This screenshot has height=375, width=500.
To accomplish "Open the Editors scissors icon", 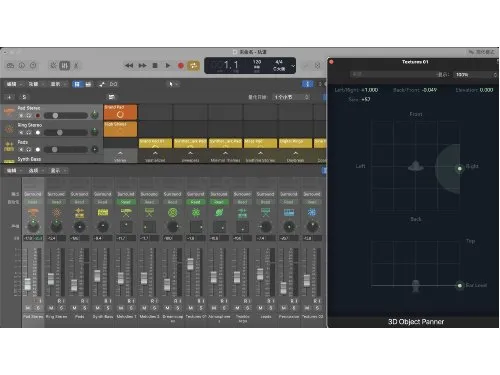I will (x=76, y=66).
